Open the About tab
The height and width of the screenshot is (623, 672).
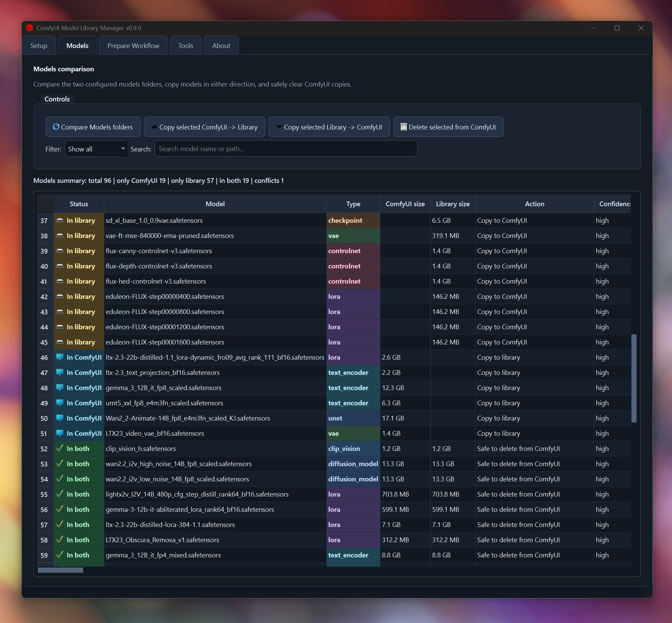221,46
